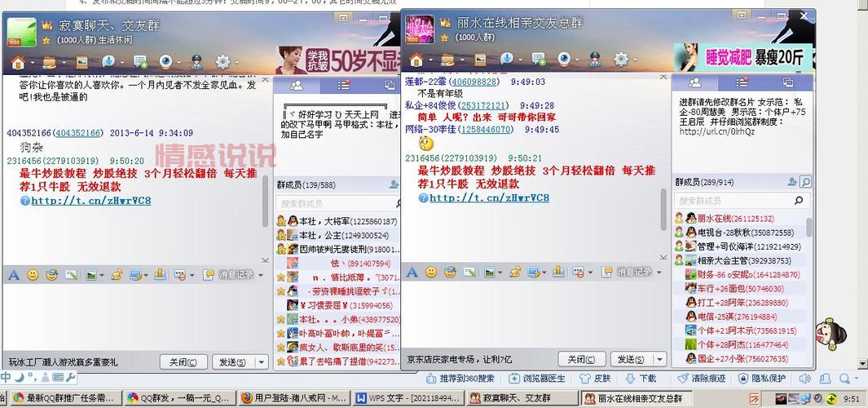This screenshot has height=408, width=868.
Task: Open the url.cn/0lrhQz link in the group notice
Action: pyautogui.click(x=717, y=132)
